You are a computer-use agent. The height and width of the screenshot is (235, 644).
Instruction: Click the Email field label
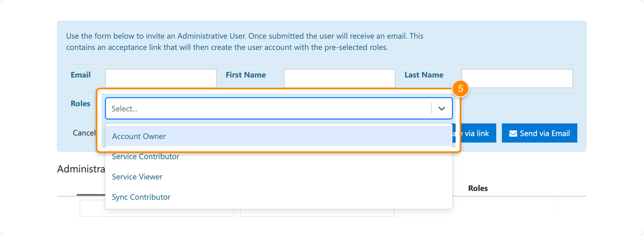click(80, 75)
